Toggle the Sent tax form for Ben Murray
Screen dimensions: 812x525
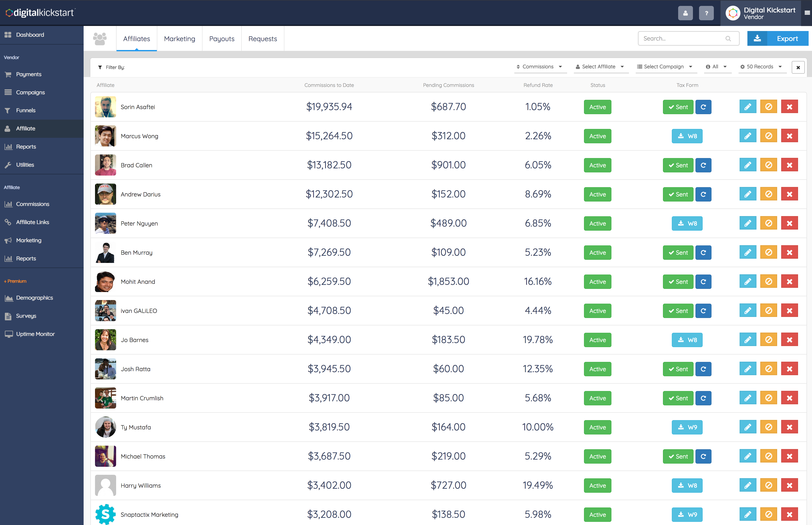pyautogui.click(x=678, y=253)
